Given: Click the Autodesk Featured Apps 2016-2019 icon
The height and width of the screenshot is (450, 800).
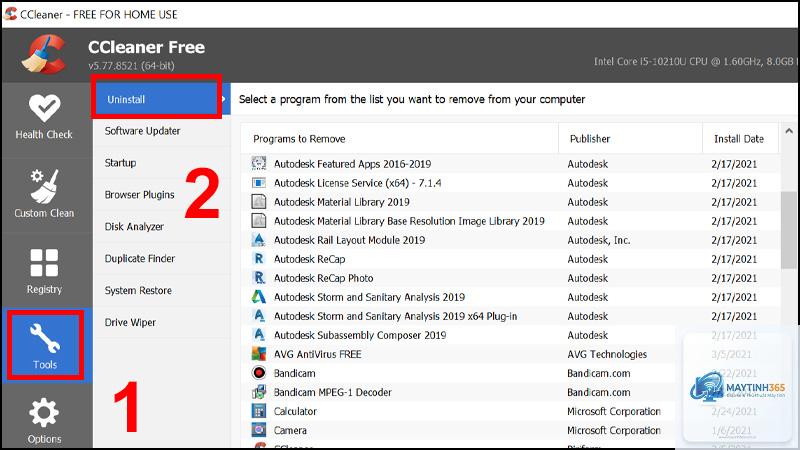Looking at the screenshot, I should [x=259, y=163].
